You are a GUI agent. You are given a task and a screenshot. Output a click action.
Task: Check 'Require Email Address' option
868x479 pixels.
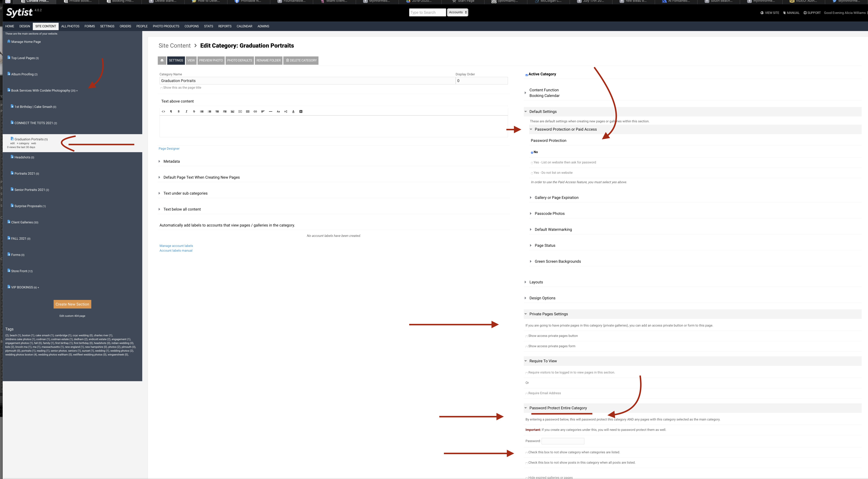pyautogui.click(x=527, y=394)
